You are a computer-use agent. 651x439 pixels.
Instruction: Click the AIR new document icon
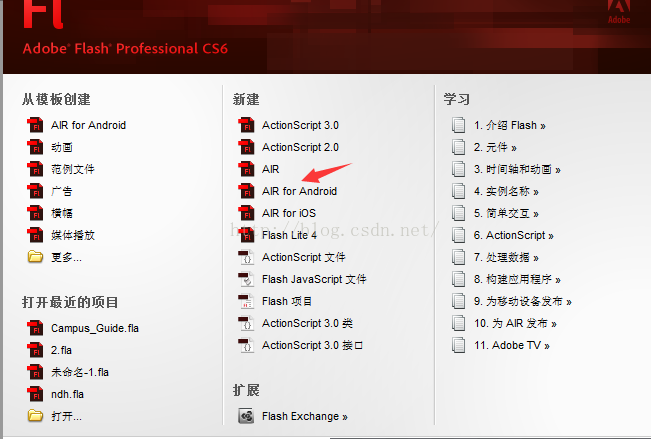pos(246,169)
